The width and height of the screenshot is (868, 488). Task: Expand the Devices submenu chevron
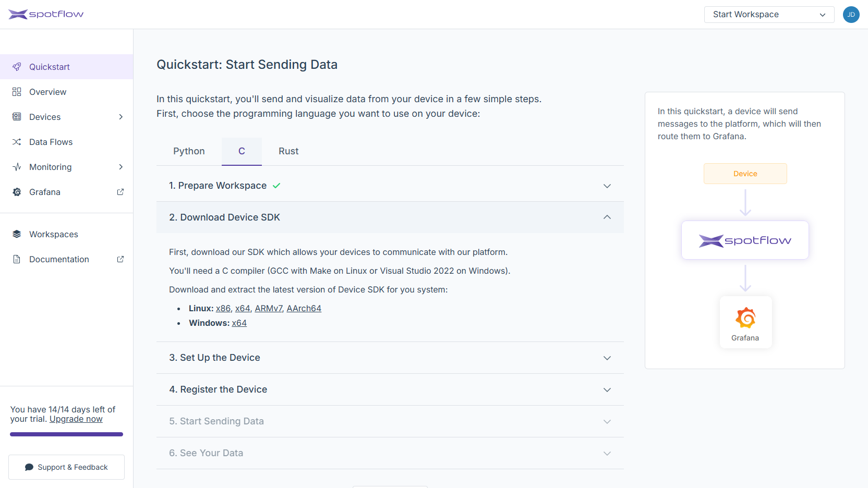120,117
